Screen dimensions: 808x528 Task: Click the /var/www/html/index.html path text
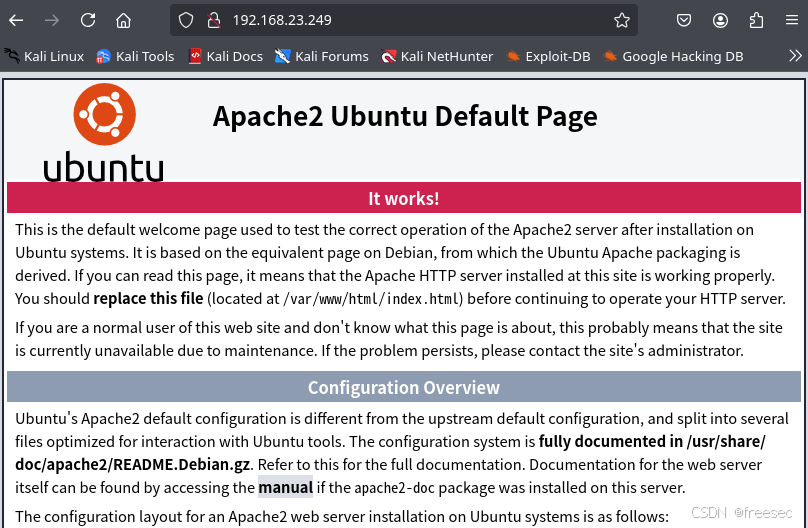(x=373, y=299)
